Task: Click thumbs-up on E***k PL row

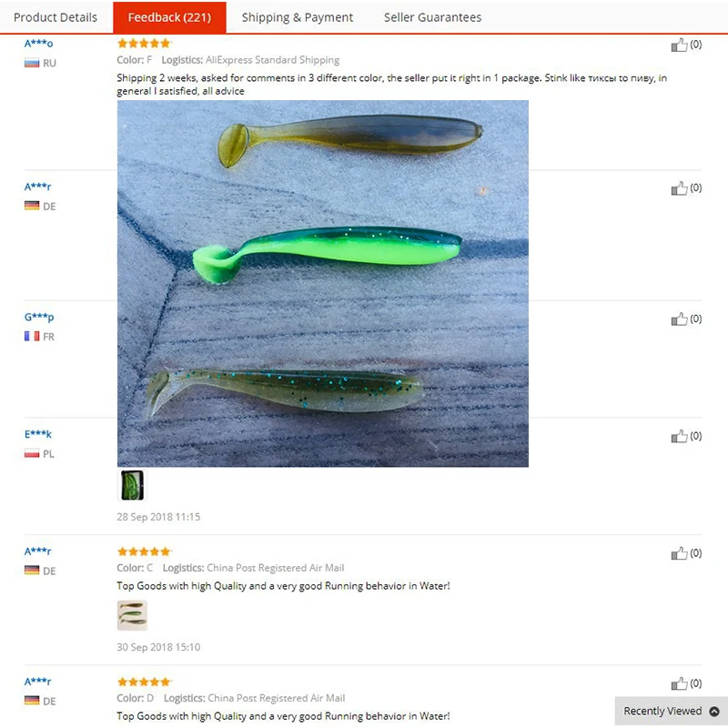Action: coord(679,436)
